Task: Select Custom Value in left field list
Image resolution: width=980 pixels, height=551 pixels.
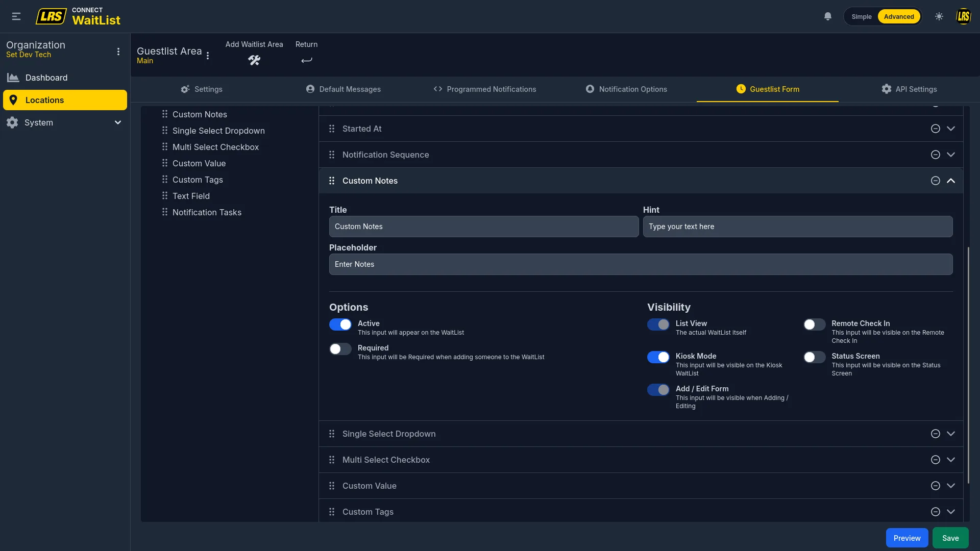Action: pyautogui.click(x=199, y=163)
